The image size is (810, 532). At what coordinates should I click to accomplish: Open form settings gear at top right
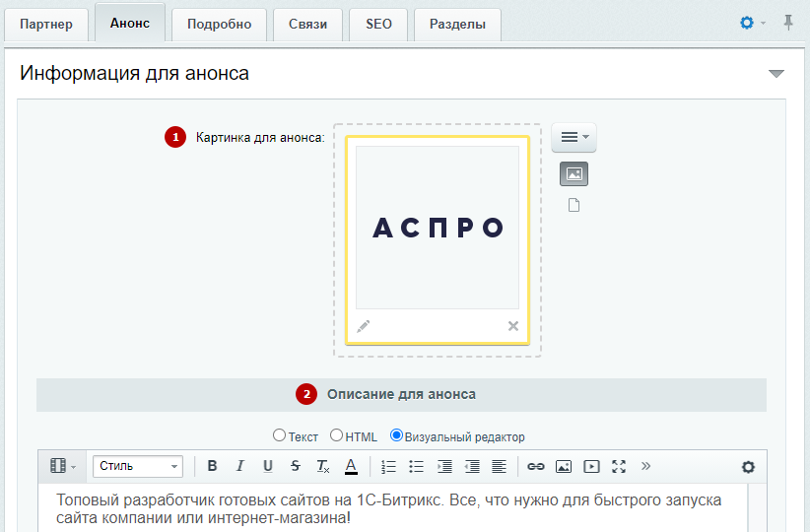(747, 23)
